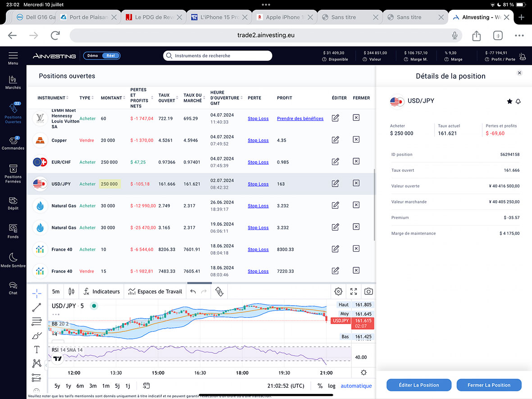Toggle Mode Sombre dark theme
Screen dimensions: 532x399
(13, 260)
